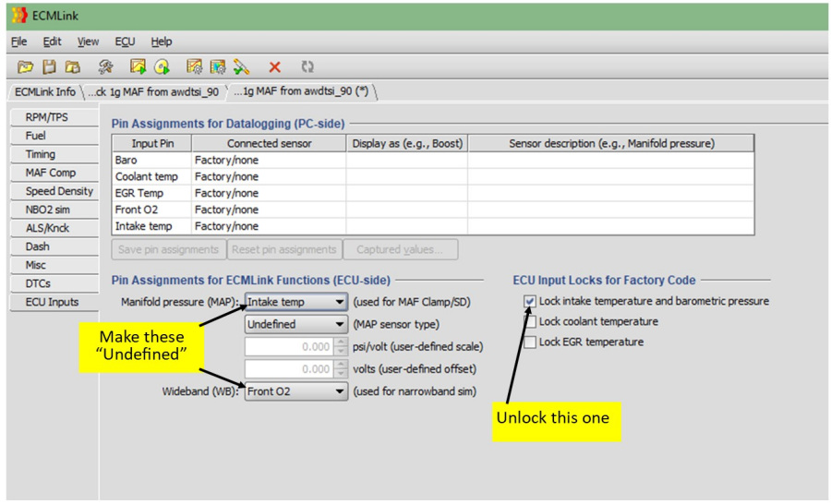Switch to '...ck 1g MAF from awdtsi_90' tab

pos(153,91)
